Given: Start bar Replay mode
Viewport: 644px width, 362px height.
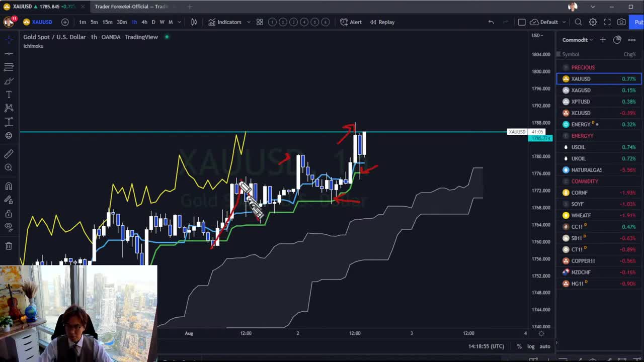Looking at the screenshot, I should click(x=382, y=22).
